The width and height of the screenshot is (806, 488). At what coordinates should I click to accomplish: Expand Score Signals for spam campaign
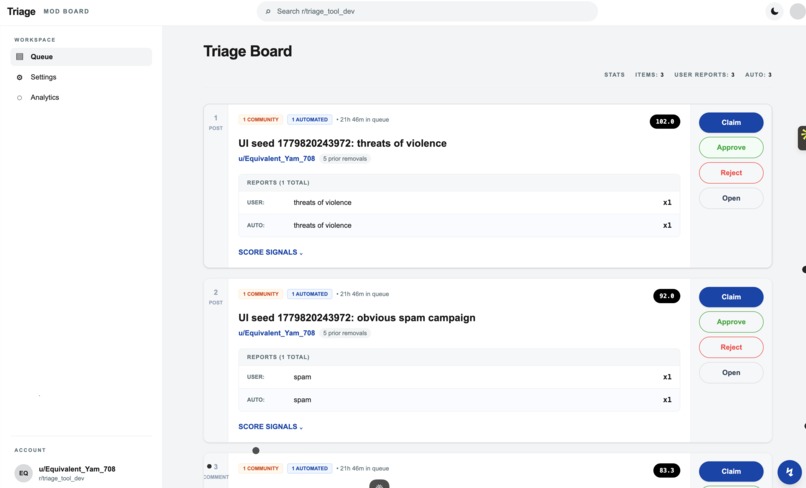(x=270, y=427)
